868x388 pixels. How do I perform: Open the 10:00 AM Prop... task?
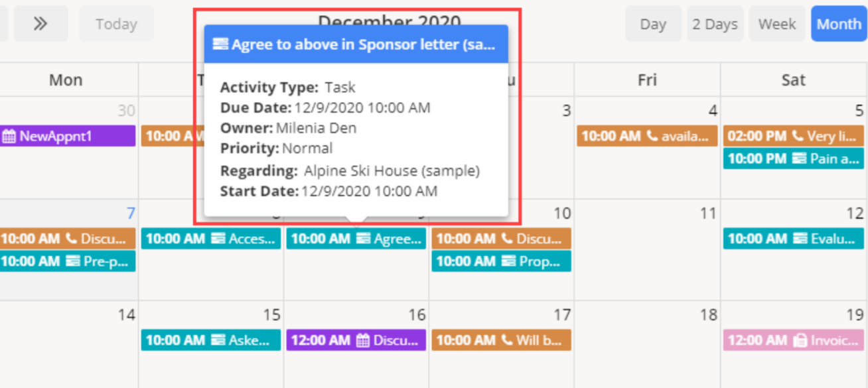501,261
